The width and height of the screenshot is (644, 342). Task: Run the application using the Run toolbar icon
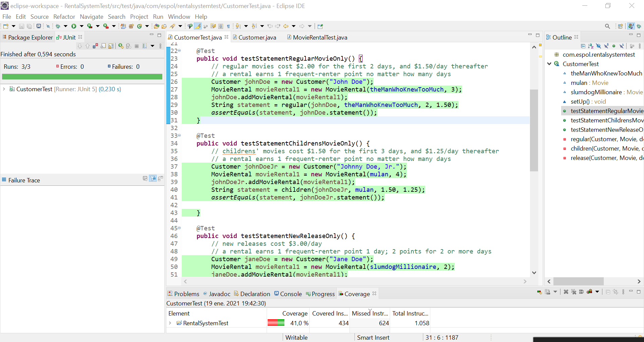coord(74,26)
